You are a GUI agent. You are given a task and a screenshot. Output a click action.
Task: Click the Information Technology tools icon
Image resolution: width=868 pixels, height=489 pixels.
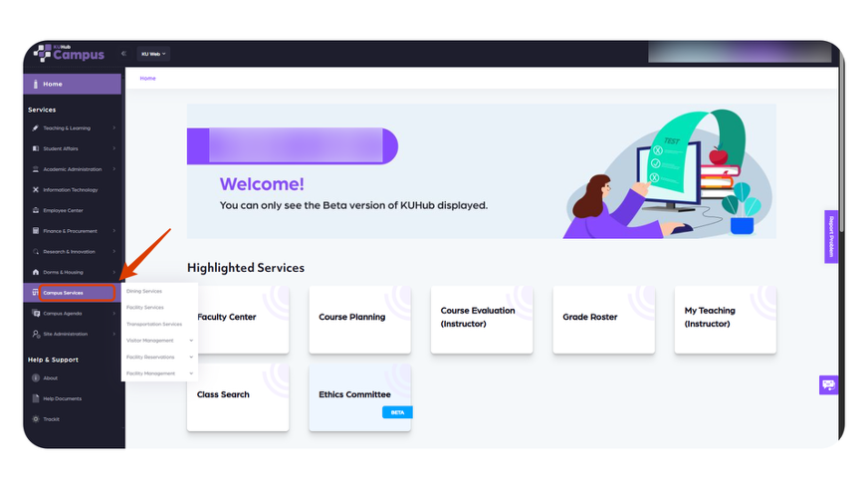[x=36, y=189]
